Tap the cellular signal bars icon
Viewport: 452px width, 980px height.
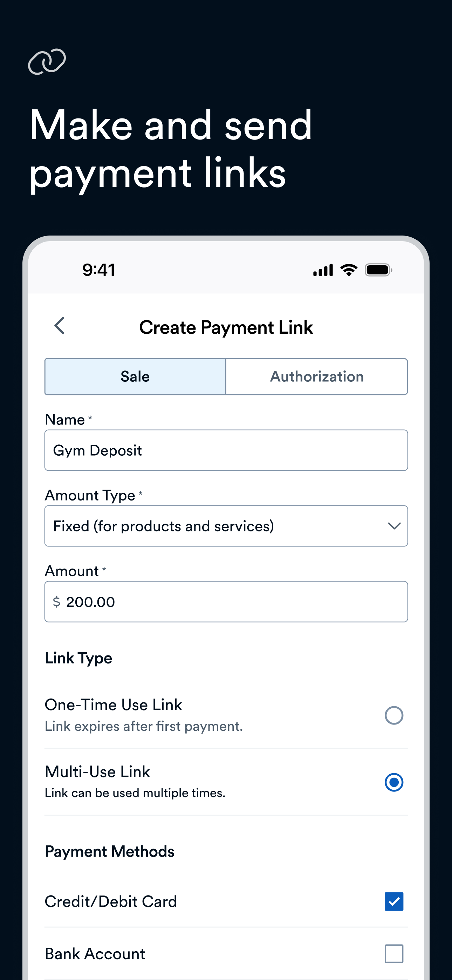coord(323,270)
